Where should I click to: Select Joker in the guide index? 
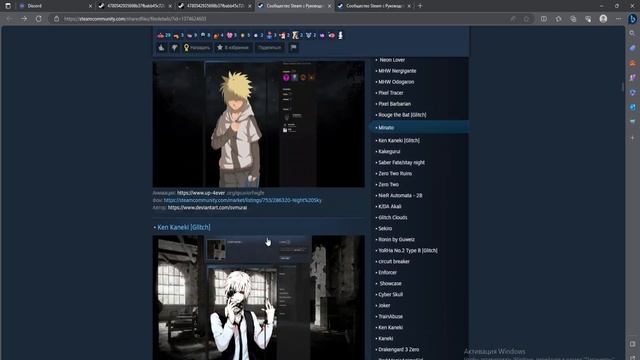(384, 306)
